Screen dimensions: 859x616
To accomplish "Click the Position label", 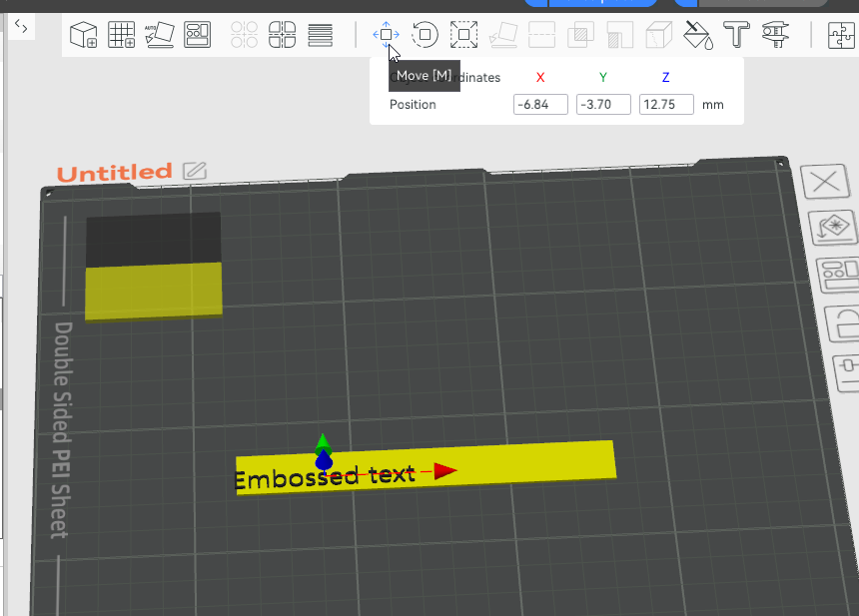I will pyautogui.click(x=413, y=105).
